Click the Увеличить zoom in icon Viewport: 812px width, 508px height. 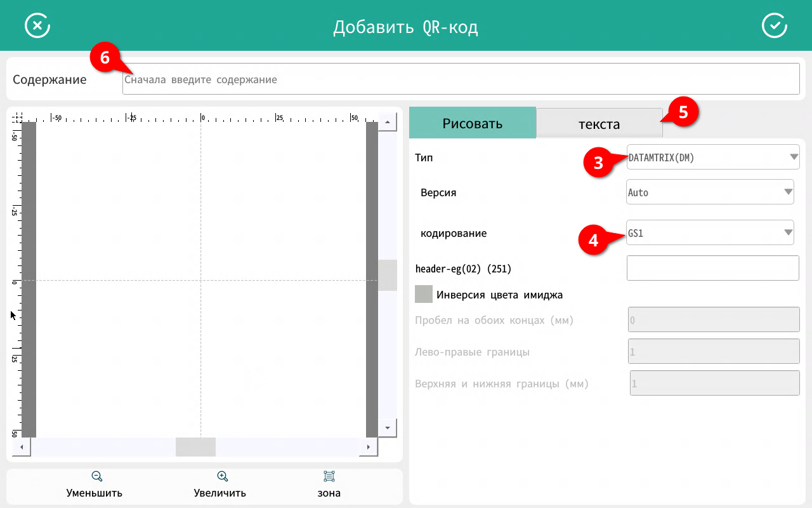[x=222, y=477]
